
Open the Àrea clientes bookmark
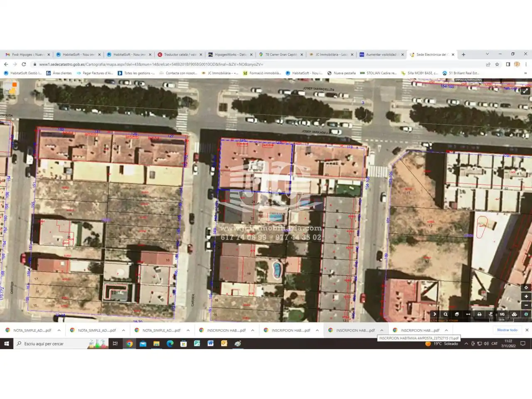[x=59, y=73]
